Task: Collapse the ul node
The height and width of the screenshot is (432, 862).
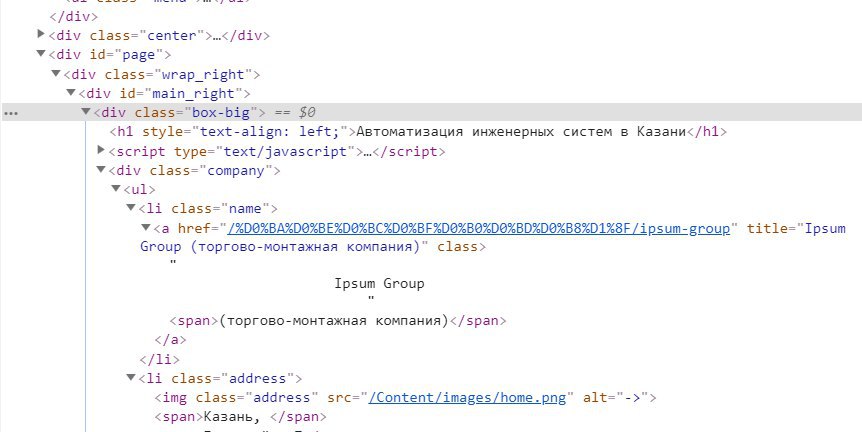Action: 115,189
